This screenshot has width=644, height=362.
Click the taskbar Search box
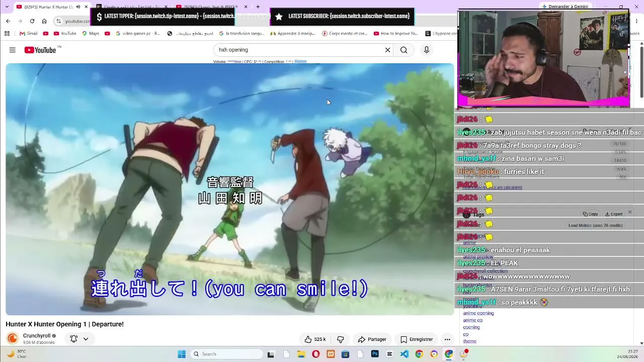[227, 354]
